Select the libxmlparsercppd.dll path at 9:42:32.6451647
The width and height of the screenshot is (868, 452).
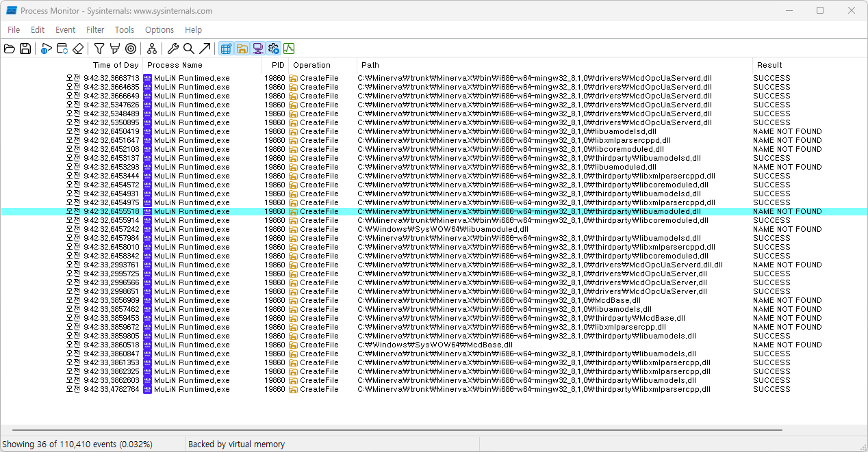tap(514, 140)
